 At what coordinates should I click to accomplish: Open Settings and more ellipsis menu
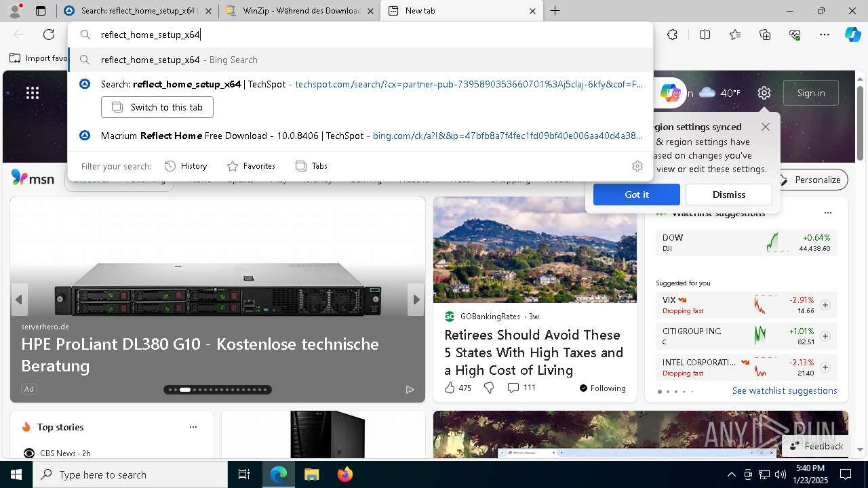click(825, 35)
